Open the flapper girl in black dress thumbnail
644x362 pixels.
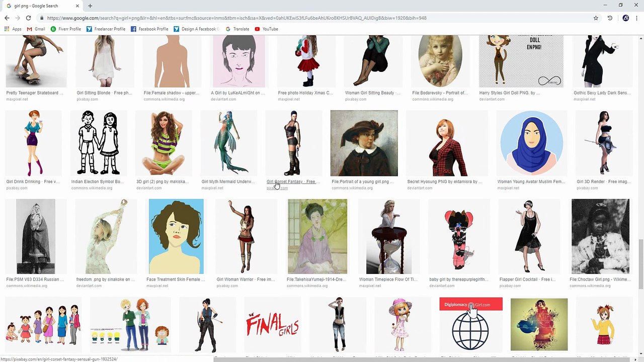[x=529, y=236]
